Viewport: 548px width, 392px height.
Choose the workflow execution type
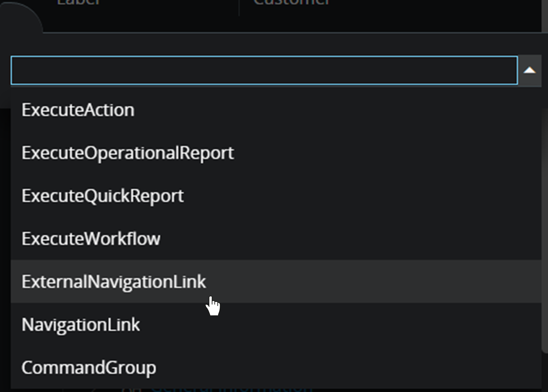click(91, 239)
